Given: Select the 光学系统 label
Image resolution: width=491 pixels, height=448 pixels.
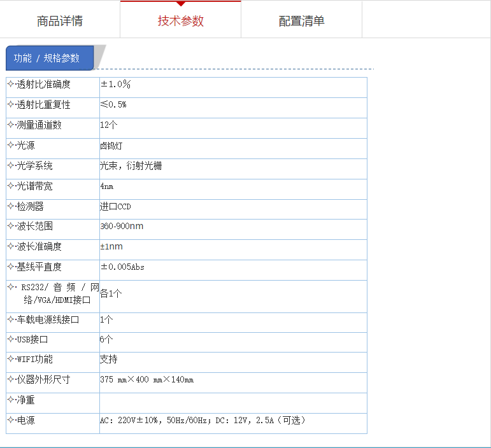Looking at the screenshot, I should click(x=34, y=165).
